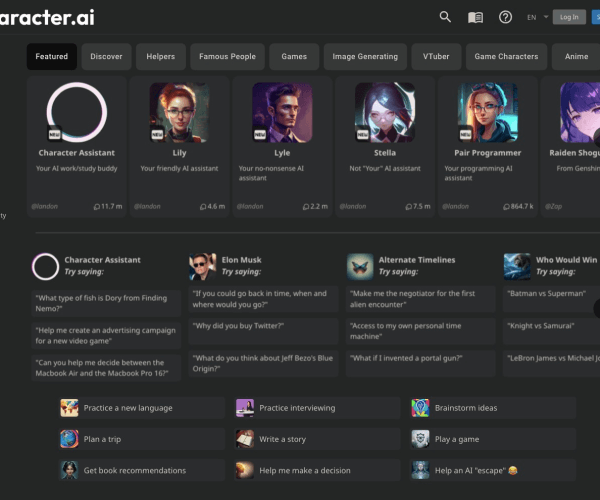Switch to the Discover tab
This screenshot has height=500, width=600.
click(x=106, y=57)
